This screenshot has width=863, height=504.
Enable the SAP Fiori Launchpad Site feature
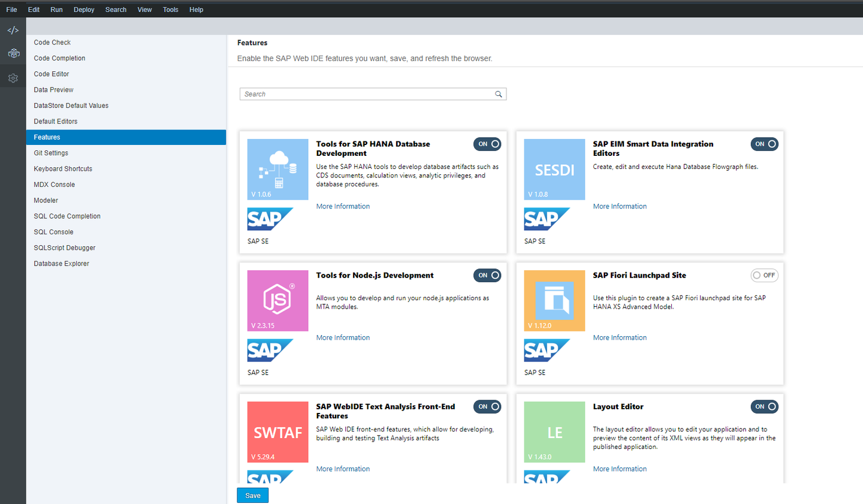(x=764, y=275)
